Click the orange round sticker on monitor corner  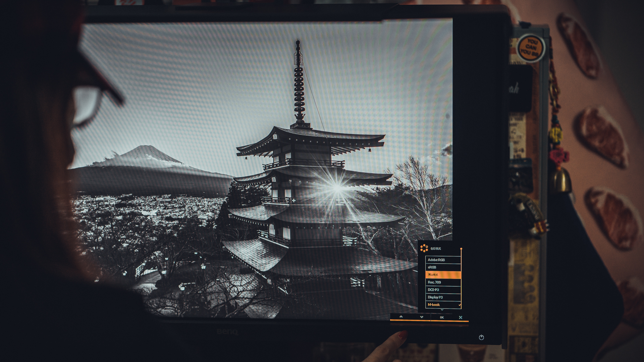pyautogui.click(x=531, y=48)
